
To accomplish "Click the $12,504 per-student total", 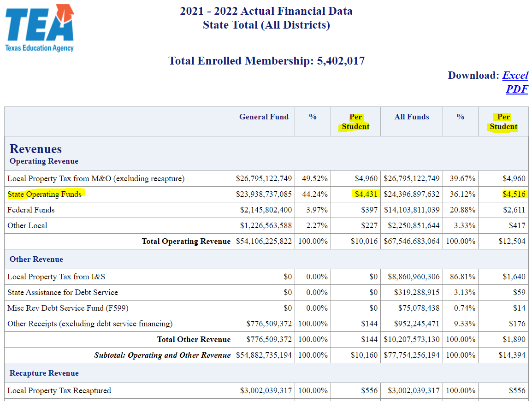I will tap(512, 241).
